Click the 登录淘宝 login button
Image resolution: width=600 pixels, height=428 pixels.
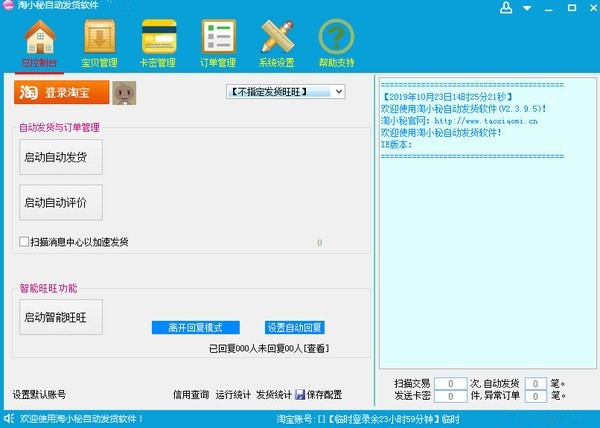point(62,92)
